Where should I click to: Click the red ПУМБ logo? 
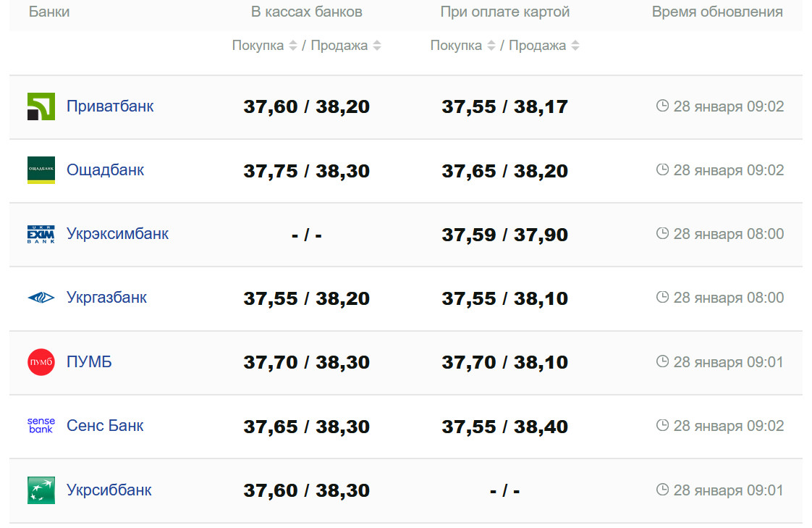click(41, 362)
